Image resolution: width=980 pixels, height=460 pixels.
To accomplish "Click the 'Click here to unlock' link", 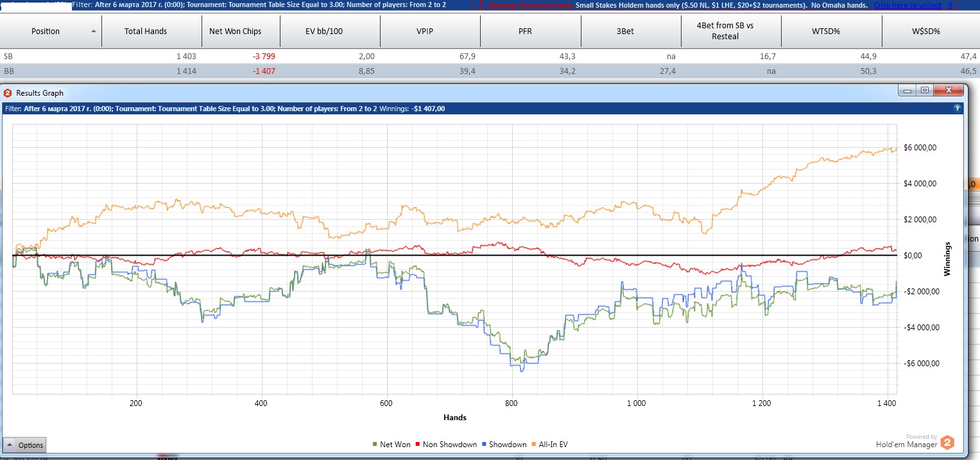I will pos(907,5).
